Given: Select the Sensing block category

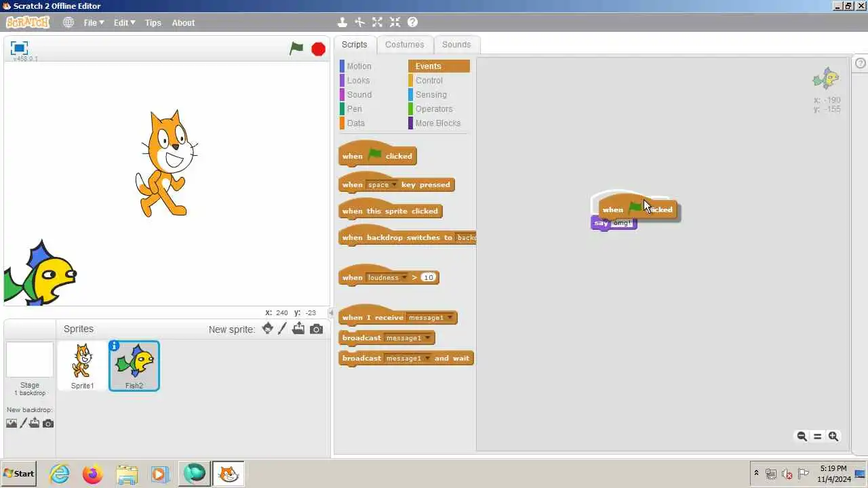Looking at the screenshot, I should (431, 94).
